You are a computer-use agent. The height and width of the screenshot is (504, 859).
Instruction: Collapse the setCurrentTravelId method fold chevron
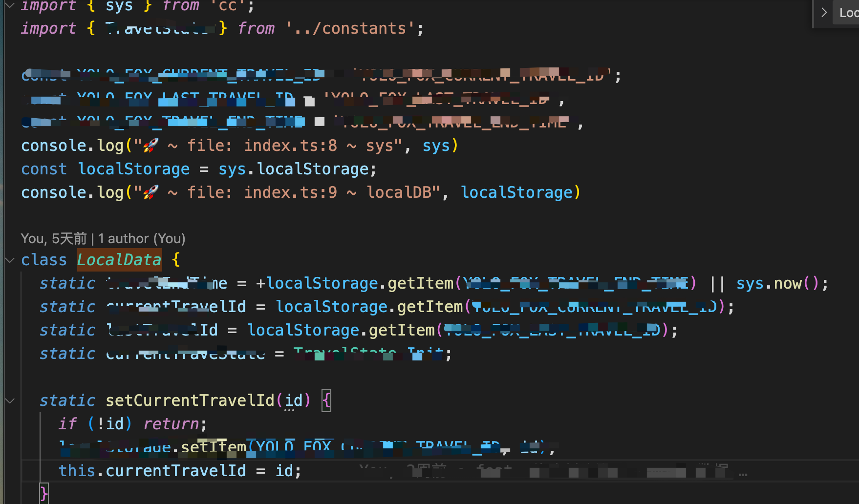tap(10, 400)
